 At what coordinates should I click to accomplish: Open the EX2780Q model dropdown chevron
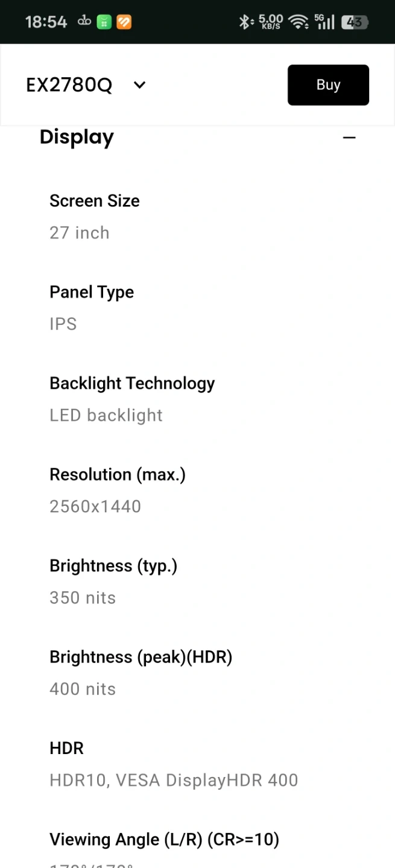pos(139,85)
